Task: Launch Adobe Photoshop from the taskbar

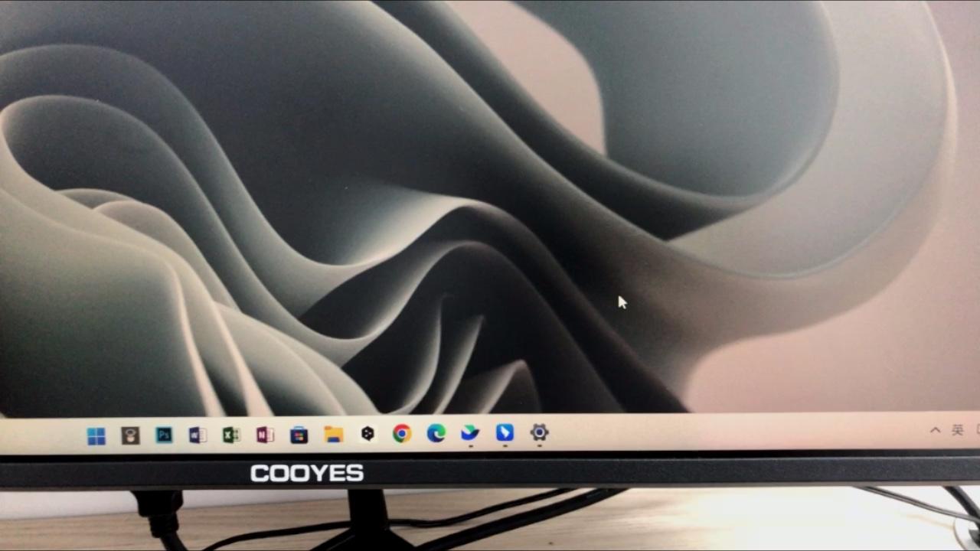Action: (x=164, y=435)
